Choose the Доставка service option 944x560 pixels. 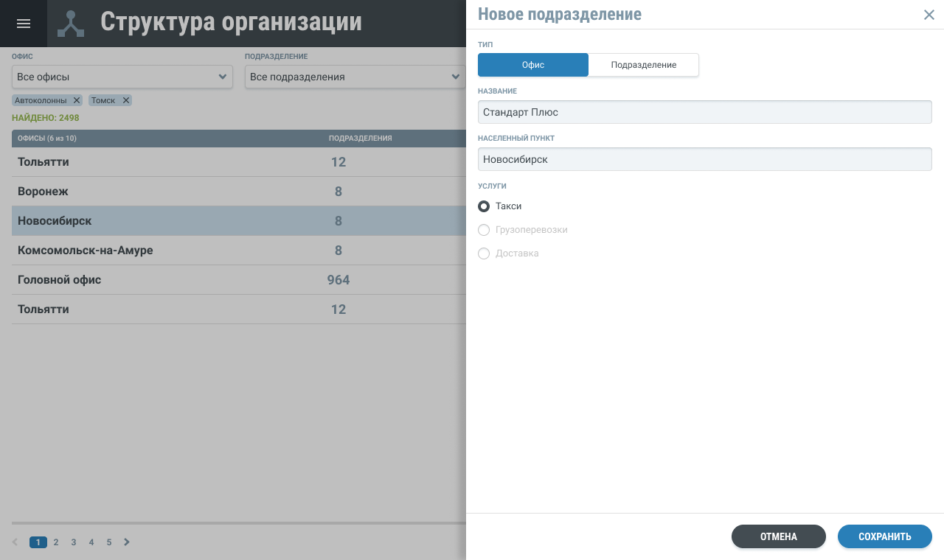pos(484,253)
